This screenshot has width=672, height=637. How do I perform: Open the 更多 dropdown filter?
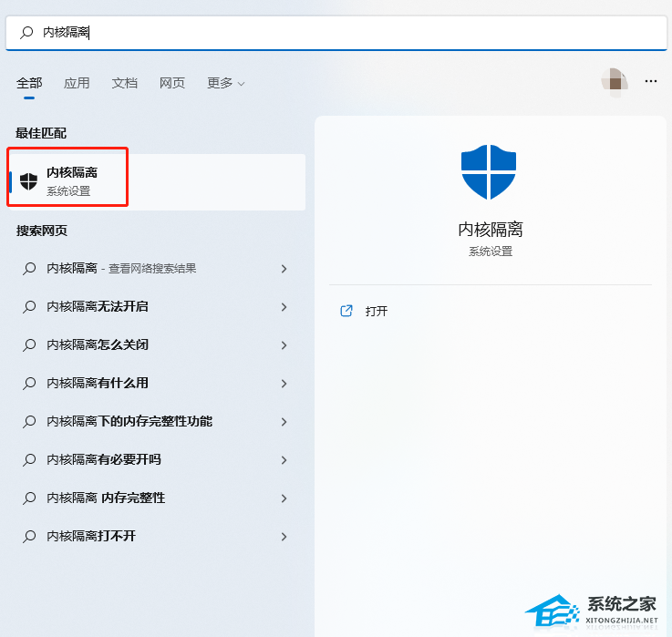(225, 83)
